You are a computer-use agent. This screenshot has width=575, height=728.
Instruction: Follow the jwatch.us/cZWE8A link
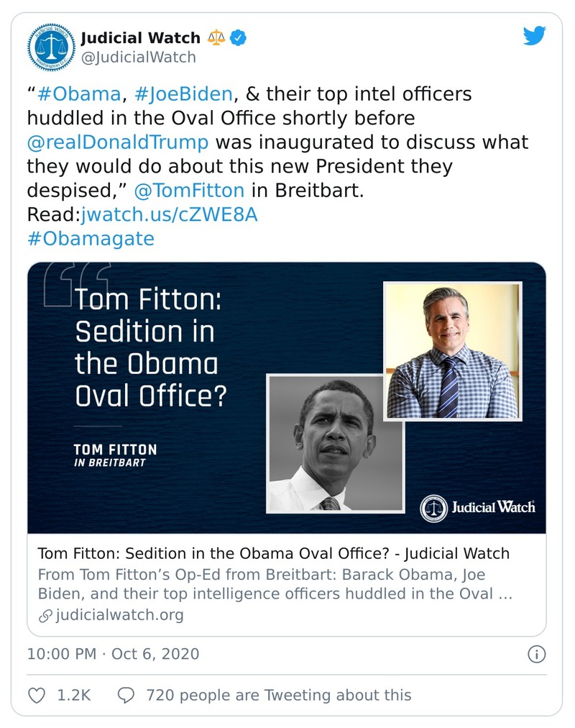coord(169,214)
